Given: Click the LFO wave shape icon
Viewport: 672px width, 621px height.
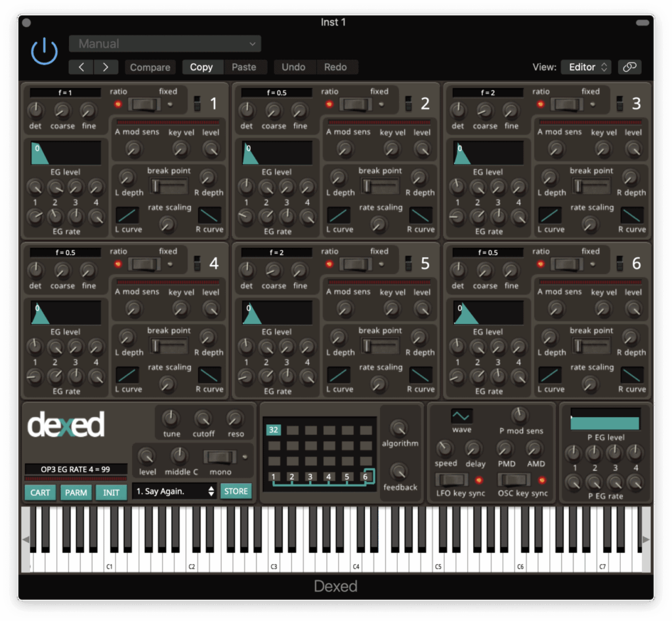Looking at the screenshot, I should pos(461,416).
